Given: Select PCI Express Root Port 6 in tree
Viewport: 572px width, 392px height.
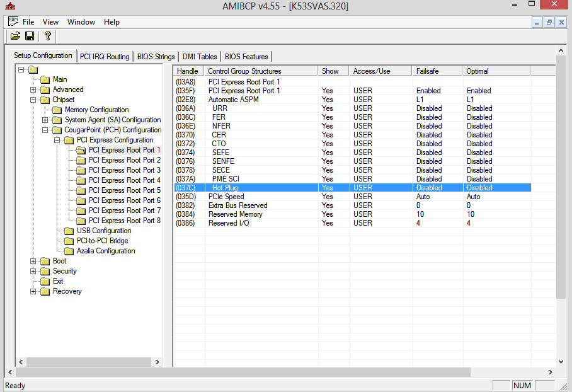Looking at the screenshot, I should (x=124, y=201).
